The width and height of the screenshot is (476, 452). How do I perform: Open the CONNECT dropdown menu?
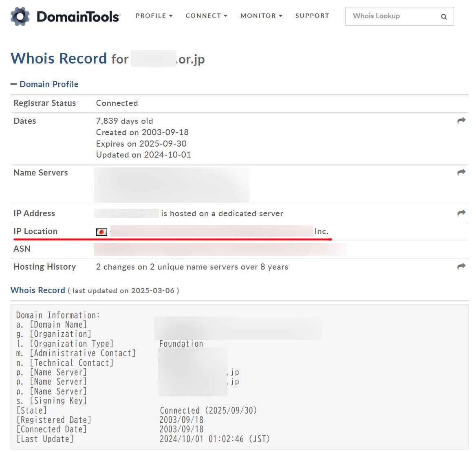(207, 16)
